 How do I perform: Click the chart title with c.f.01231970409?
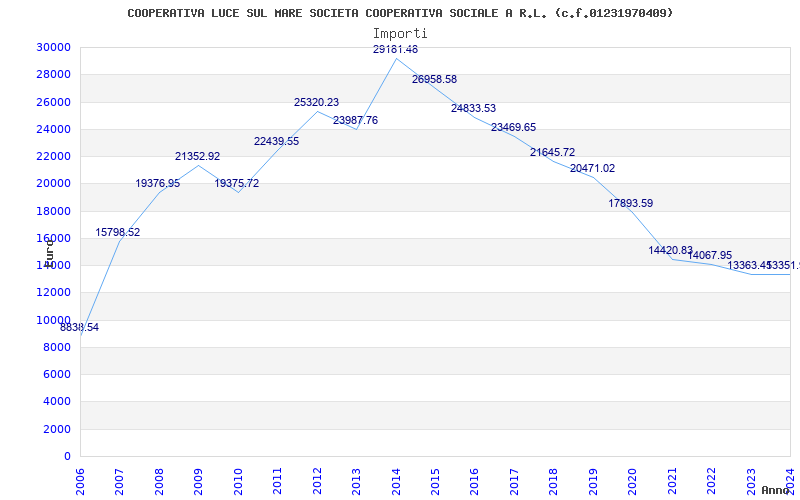(400, 13)
